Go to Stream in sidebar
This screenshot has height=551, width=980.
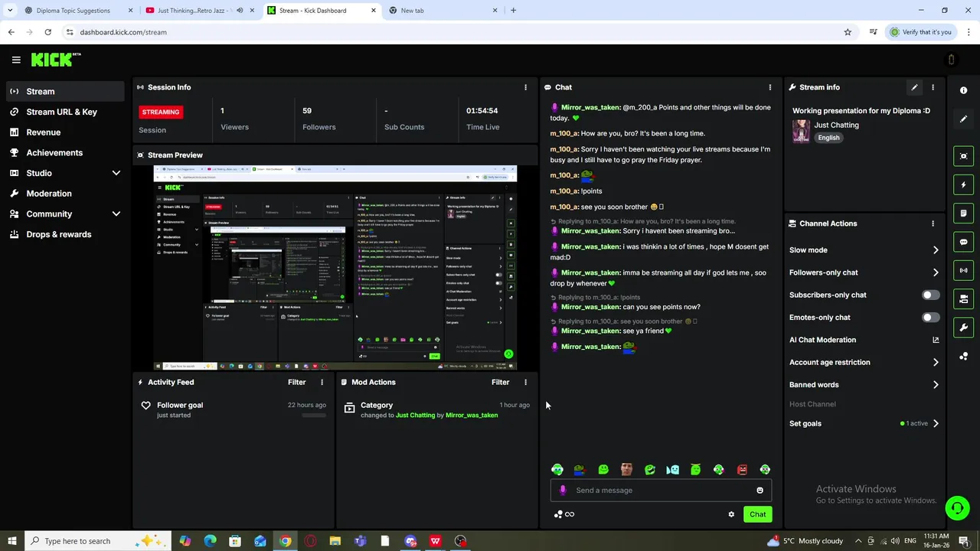tap(65, 91)
